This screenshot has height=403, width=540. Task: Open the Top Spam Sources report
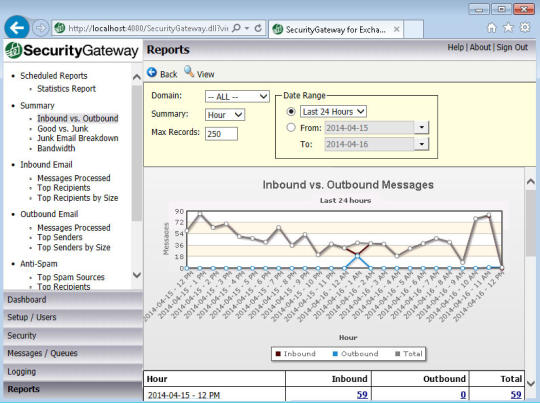coord(71,277)
